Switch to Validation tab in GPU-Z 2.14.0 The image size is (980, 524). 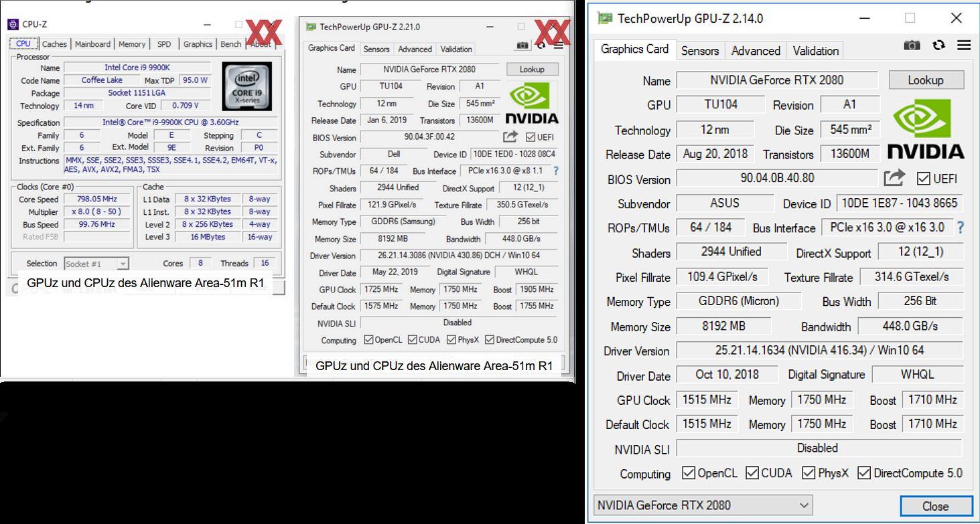[815, 51]
